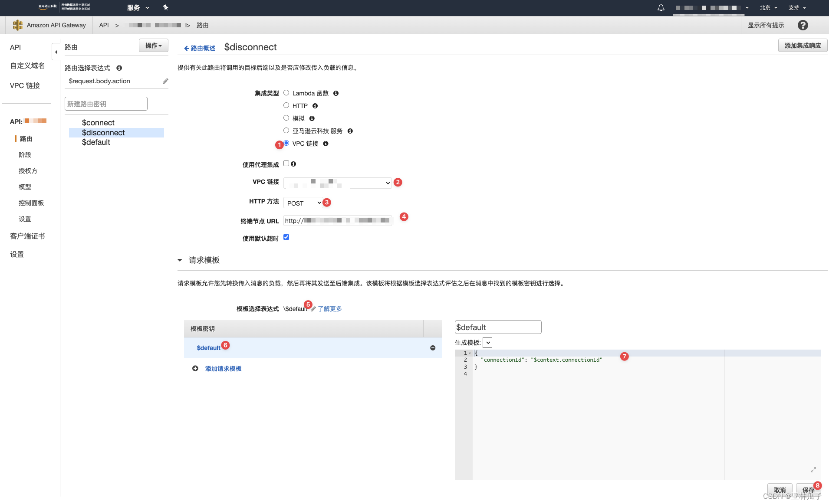Image resolution: width=829 pixels, height=504 pixels.
Task: Show info icon for 亚马逊云科技 服务
Action: coord(350,131)
